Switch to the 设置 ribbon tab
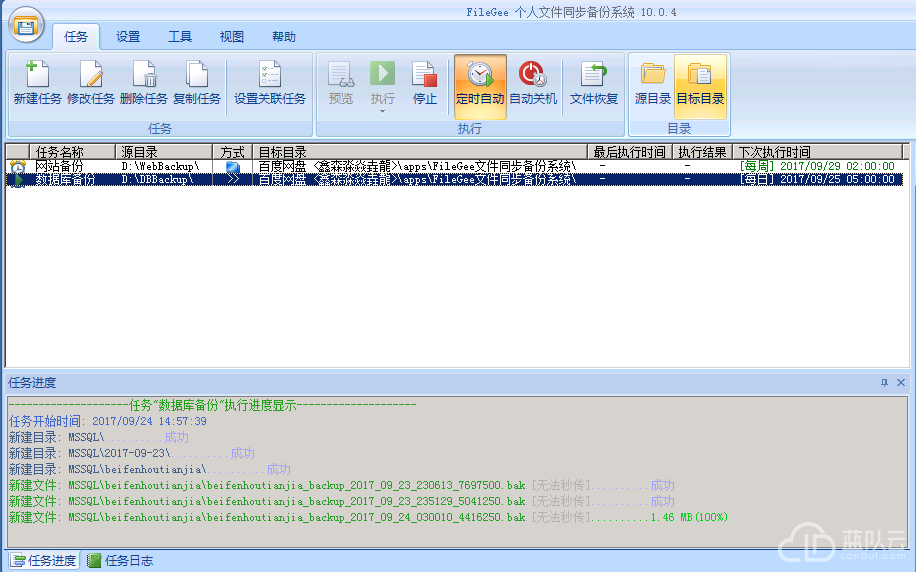Viewport: 916px width, 572px height. click(128, 37)
